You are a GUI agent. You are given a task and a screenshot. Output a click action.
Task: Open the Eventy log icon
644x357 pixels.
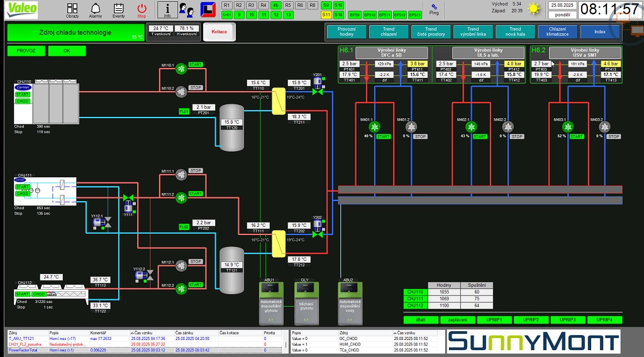tap(118, 8)
